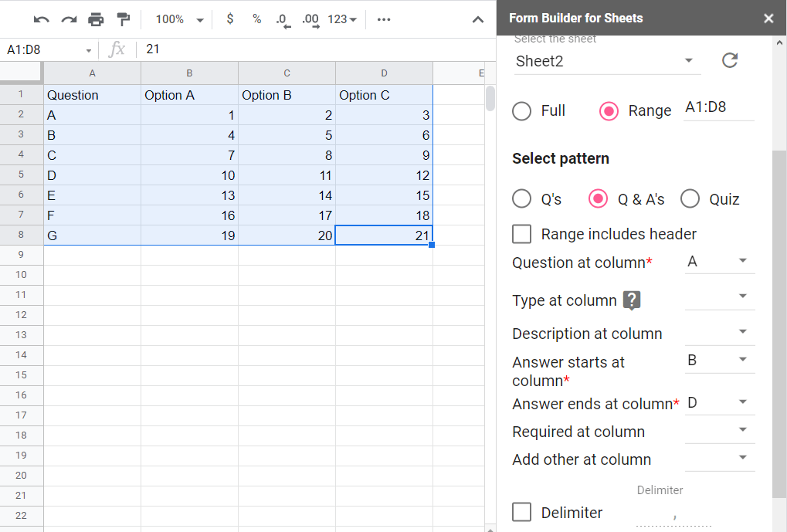Open Description at column dropdown
Viewport: 787px width, 532px height.
[720, 332]
